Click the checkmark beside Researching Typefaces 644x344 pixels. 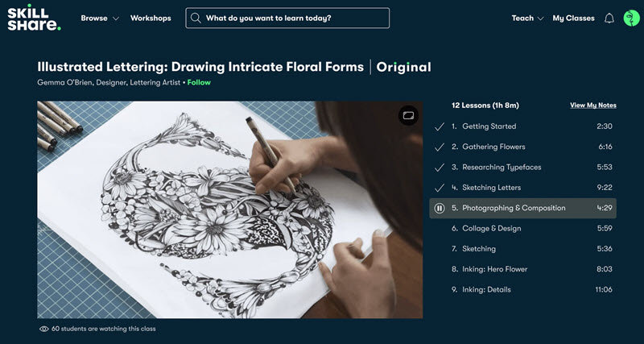coord(439,168)
